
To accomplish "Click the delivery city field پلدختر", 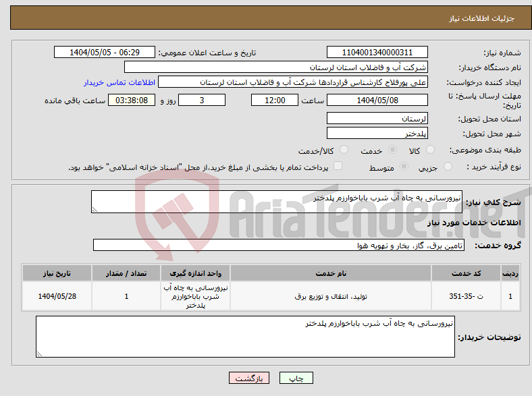I will click(377, 134).
